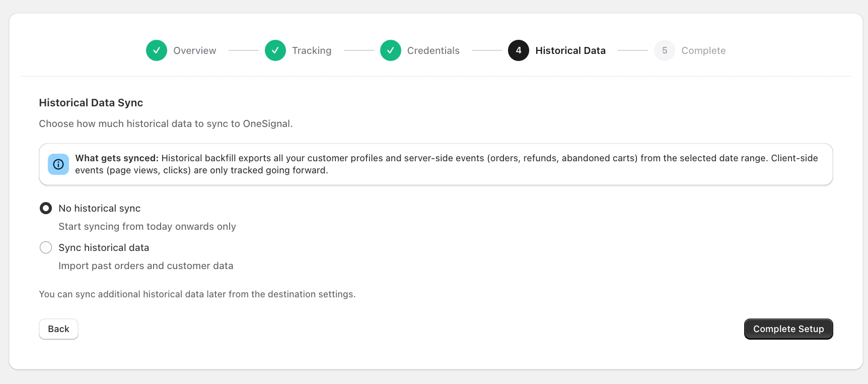868x384 pixels.
Task: Click the Credentials step checkmark icon
Action: coord(390,50)
